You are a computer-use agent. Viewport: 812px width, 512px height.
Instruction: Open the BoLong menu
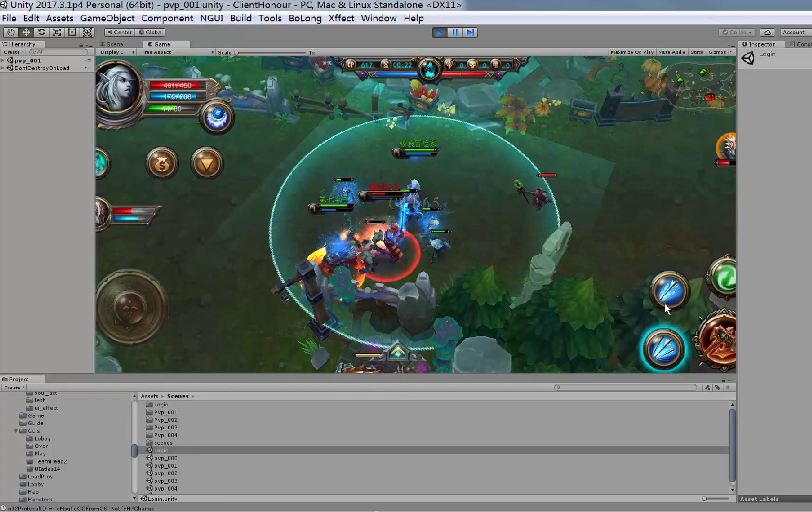305,18
